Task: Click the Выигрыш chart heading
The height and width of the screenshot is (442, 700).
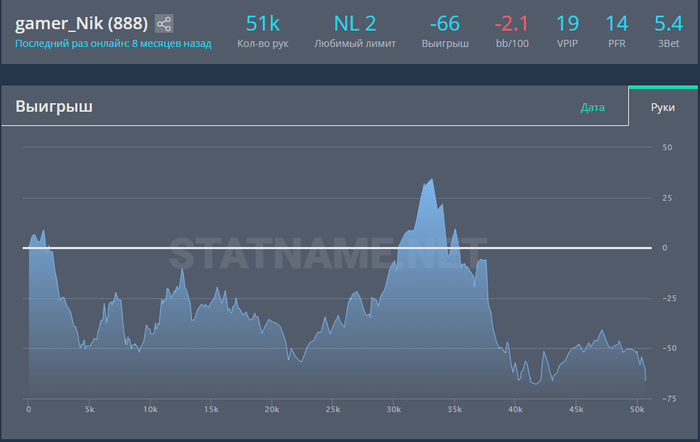Action: tap(54, 106)
